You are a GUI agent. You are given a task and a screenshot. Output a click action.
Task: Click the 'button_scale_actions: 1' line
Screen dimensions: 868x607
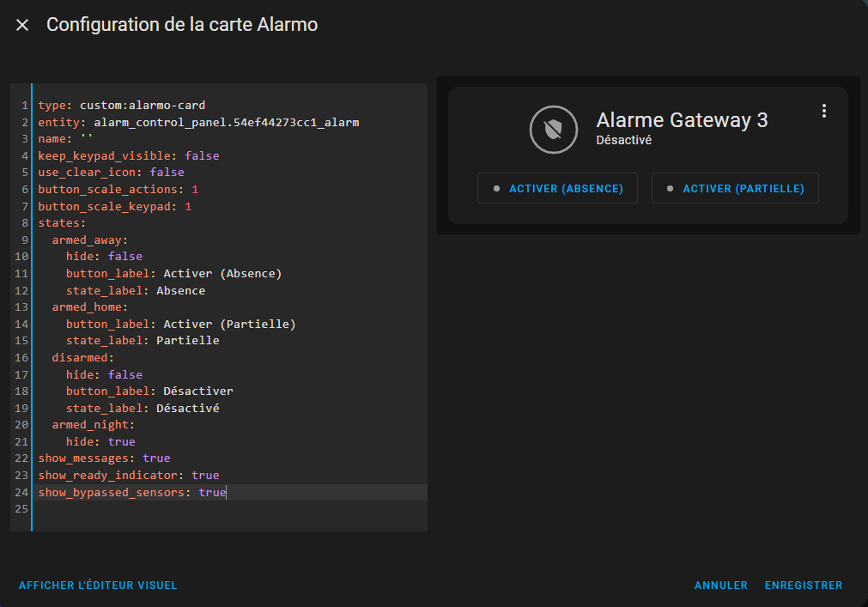pos(118,189)
